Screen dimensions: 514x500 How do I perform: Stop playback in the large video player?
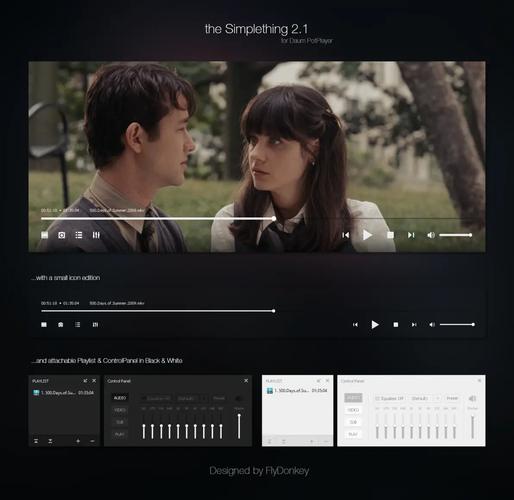tap(390, 235)
